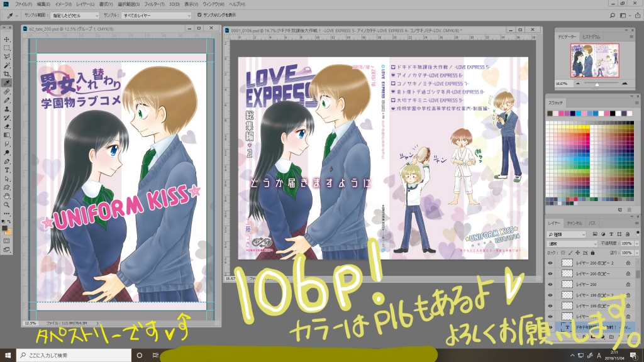Hide layer レイヤー 200
Viewport: 644px width, 362px height.
550,284
